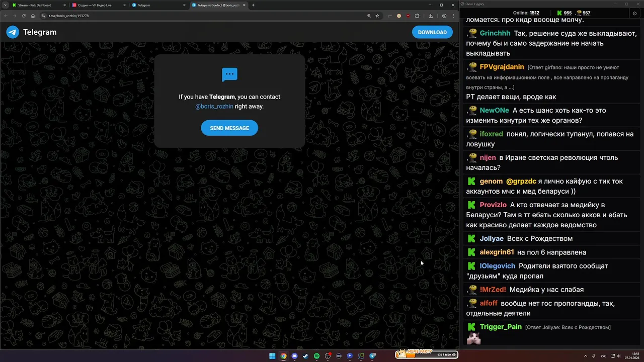This screenshot has height=362, width=644.
Task: Click username ifoxred in chat
Action: pos(491,134)
